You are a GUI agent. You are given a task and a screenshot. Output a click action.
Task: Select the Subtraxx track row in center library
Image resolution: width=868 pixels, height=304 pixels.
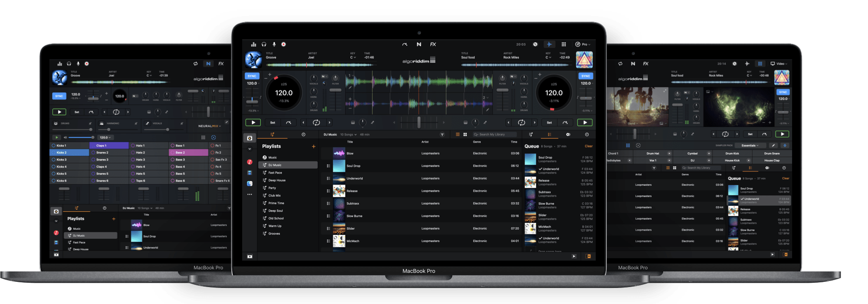click(x=421, y=203)
